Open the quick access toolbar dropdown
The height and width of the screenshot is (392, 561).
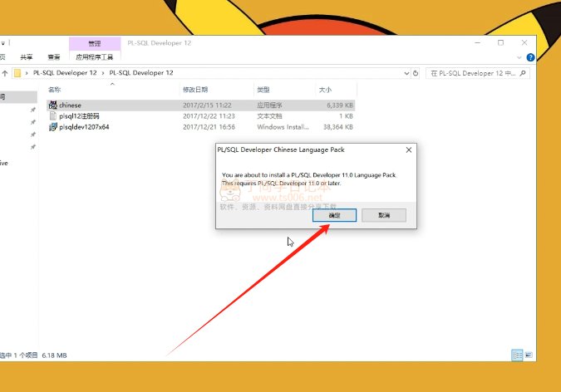(3, 43)
